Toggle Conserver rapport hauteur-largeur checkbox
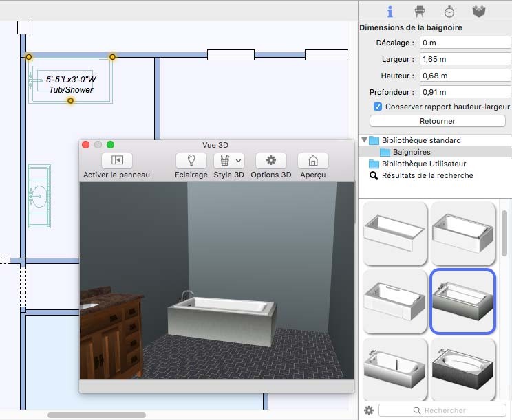 click(x=378, y=107)
